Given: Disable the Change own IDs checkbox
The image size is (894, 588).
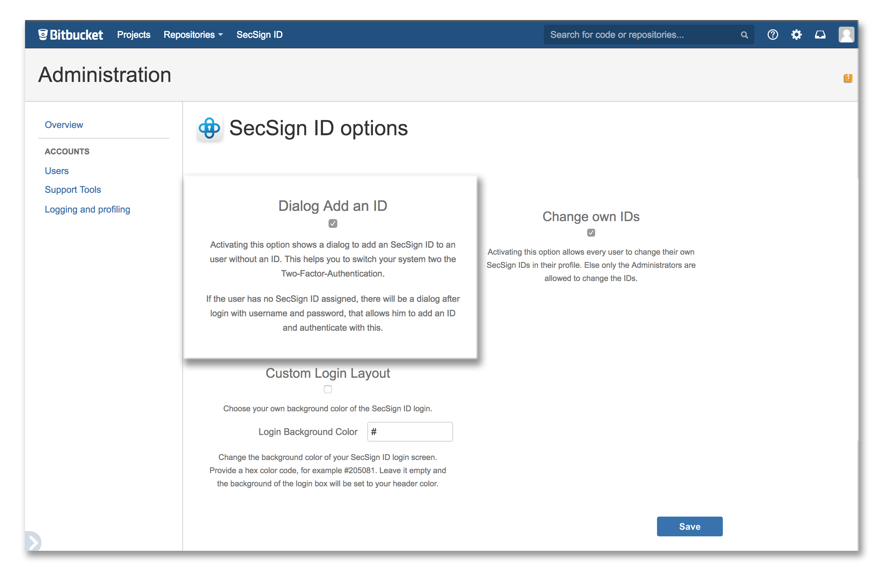Looking at the screenshot, I should tap(591, 233).
